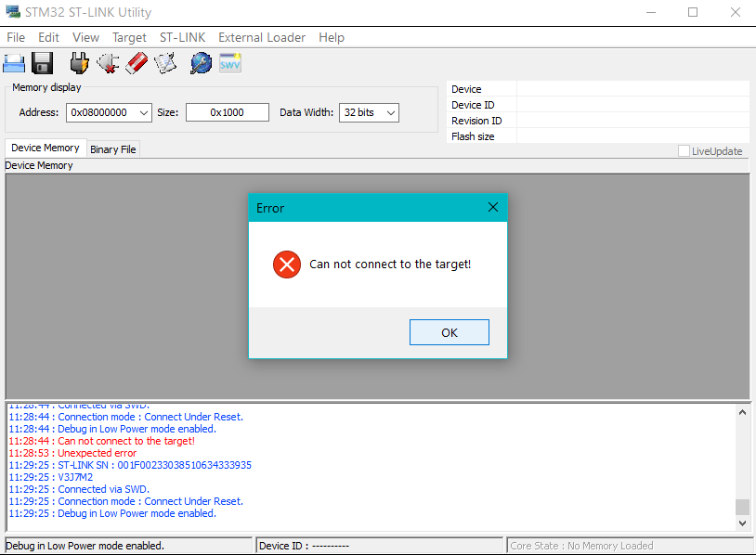Switch to the Binary File tab
The width and height of the screenshot is (756, 555).
click(x=113, y=149)
